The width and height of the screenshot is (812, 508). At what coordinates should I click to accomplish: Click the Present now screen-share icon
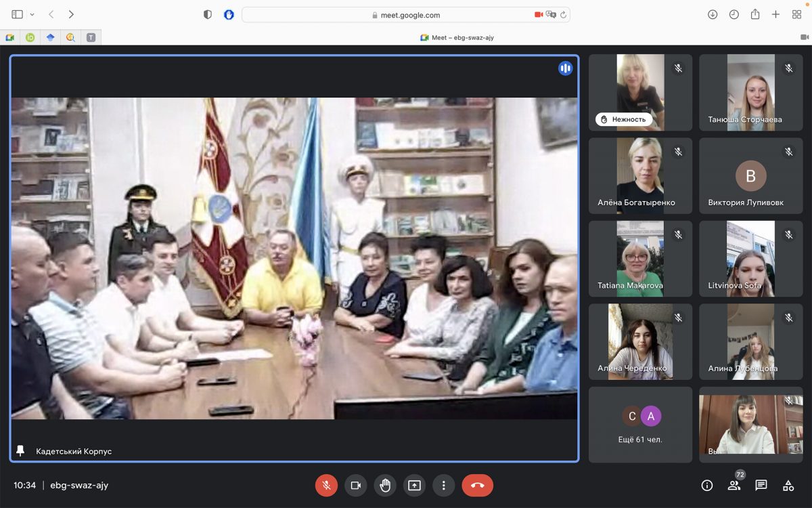414,485
